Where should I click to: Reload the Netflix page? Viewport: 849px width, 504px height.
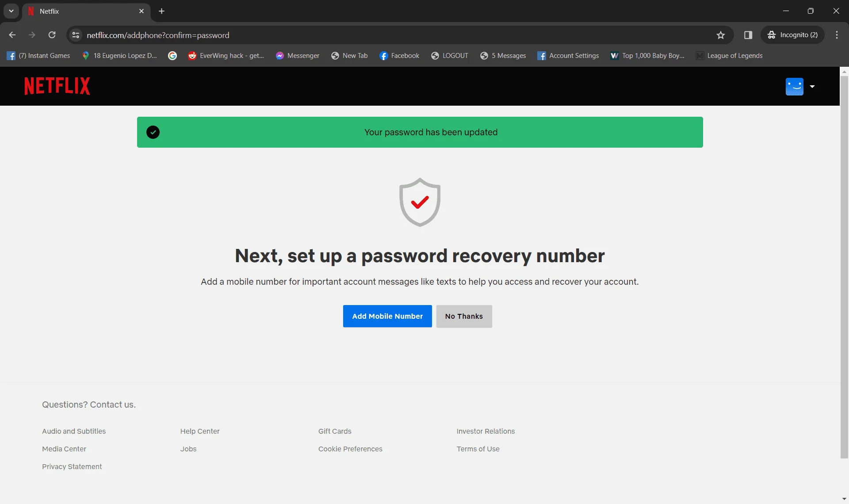(x=52, y=35)
